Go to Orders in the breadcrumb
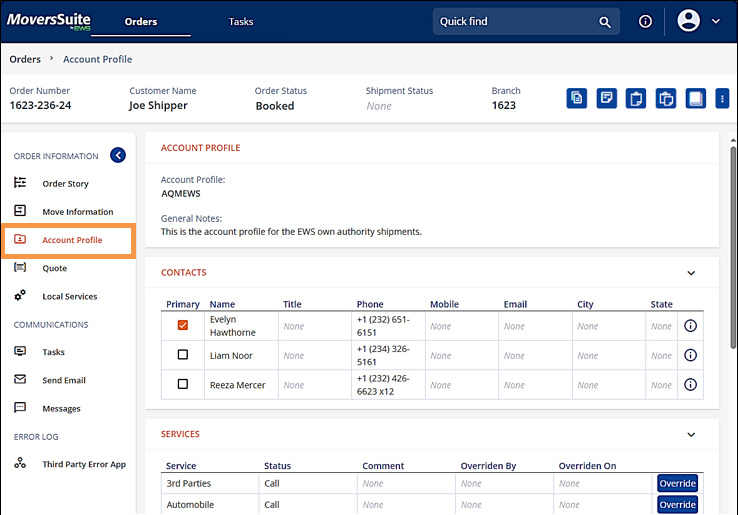The height and width of the screenshot is (515, 738). (x=25, y=59)
